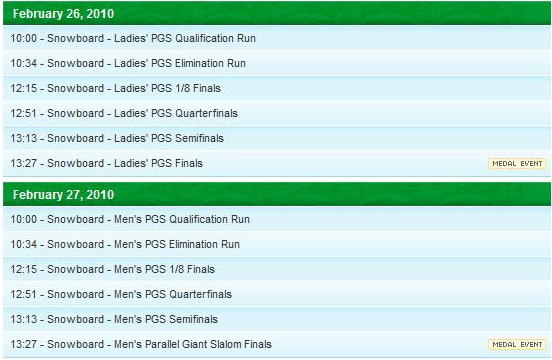Click the Medal Event badge for Men's Parallel Giant Slalom Finals
Screen dimensions: 552x360
pos(517,345)
